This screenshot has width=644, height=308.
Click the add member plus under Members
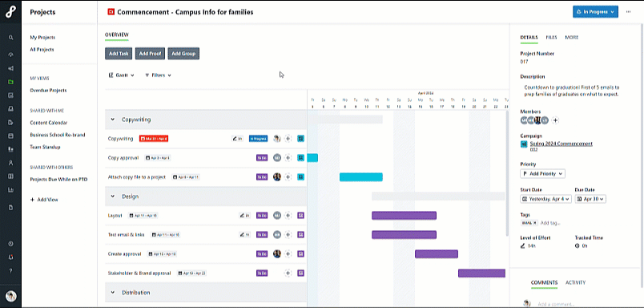[555, 120]
